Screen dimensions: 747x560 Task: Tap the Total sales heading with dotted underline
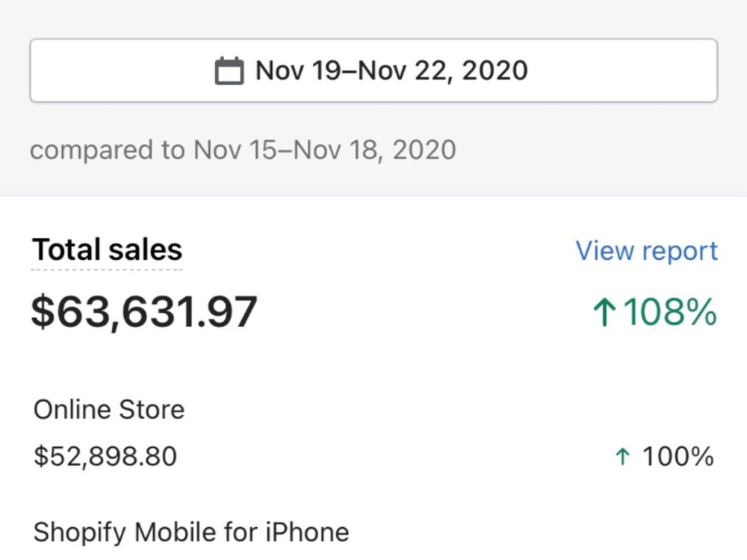click(x=107, y=249)
